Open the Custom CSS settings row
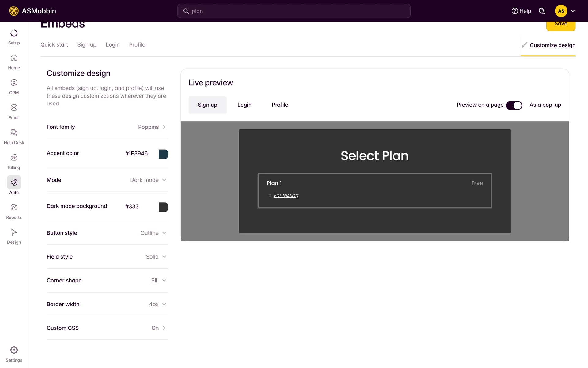The width and height of the screenshot is (588, 368). coord(107,328)
